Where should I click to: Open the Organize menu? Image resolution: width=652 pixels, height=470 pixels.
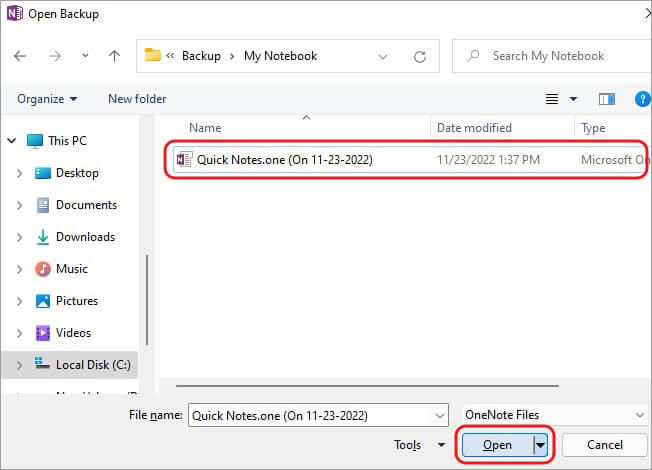(47, 99)
